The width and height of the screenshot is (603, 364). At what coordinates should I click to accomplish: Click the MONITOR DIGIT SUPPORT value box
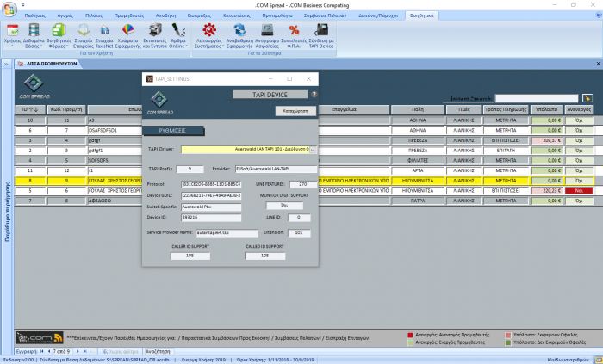284,206
